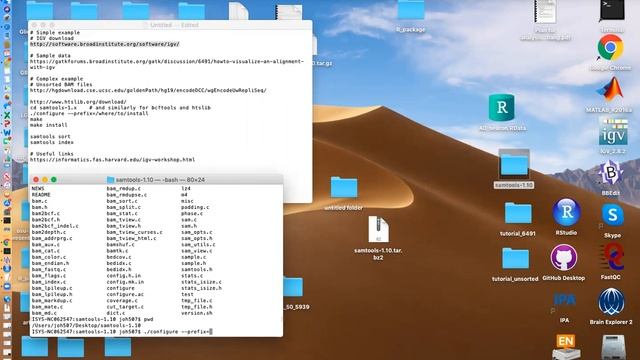Click 'bam_sort.c' in the Terminal listing
The image size is (640, 360).
(x=123, y=201)
